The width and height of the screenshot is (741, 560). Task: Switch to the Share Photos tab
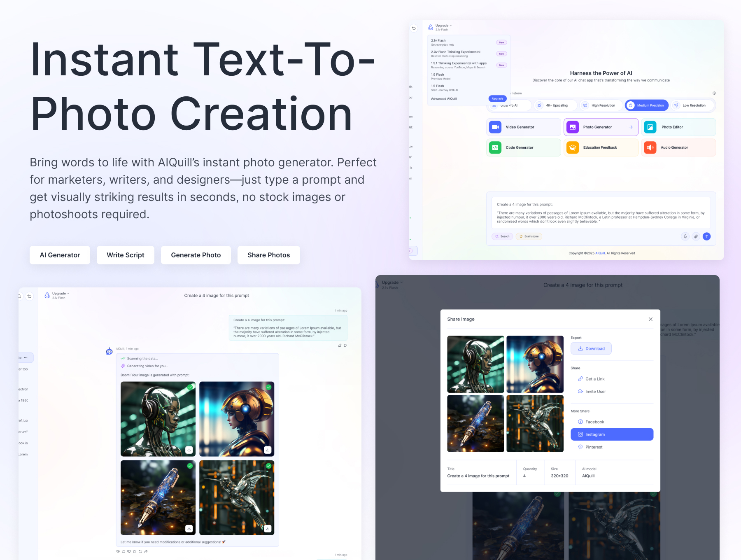coord(268,255)
